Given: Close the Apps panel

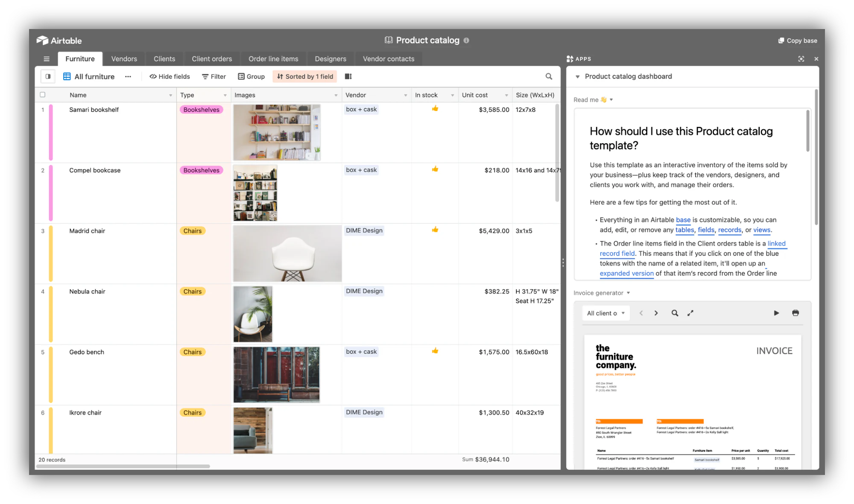Looking at the screenshot, I should pos(816,59).
